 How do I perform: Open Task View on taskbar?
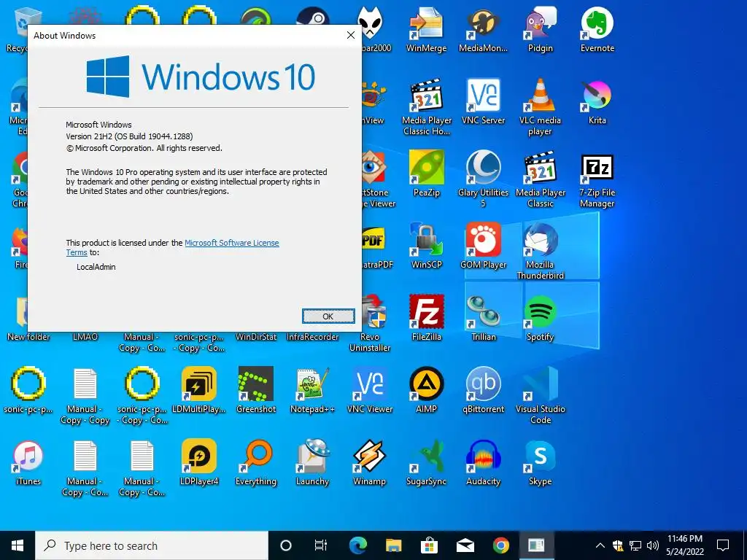pos(321,545)
